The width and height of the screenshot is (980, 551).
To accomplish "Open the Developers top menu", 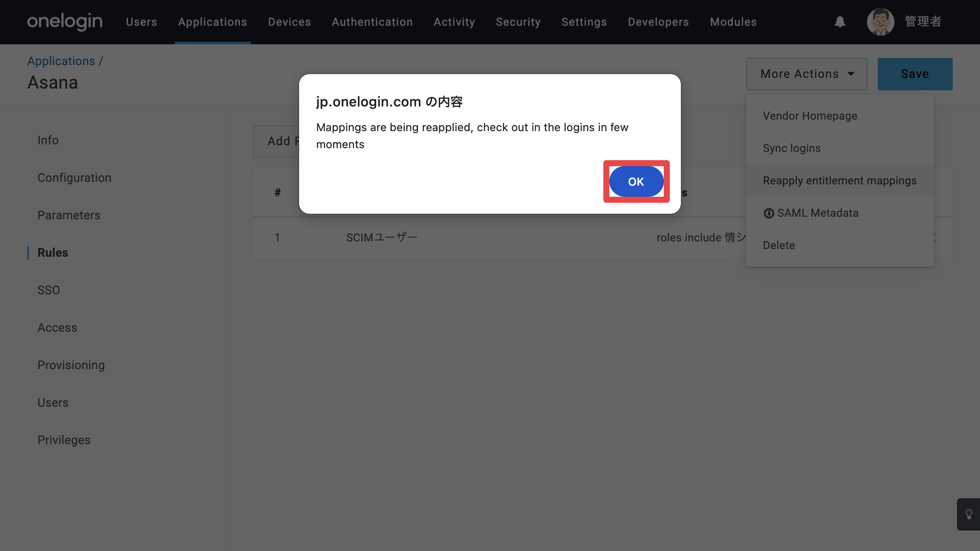I will [x=658, y=22].
